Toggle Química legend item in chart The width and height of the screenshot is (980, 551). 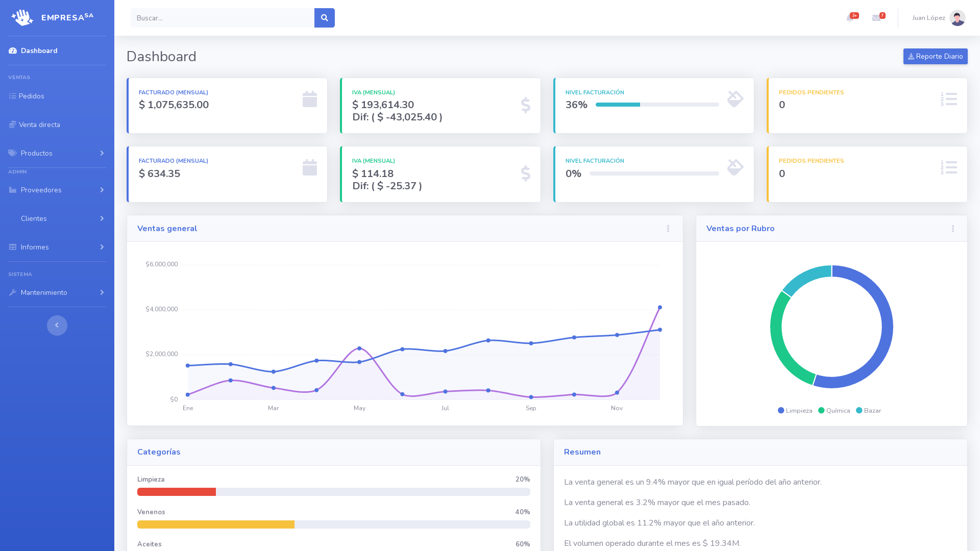pos(834,411)
